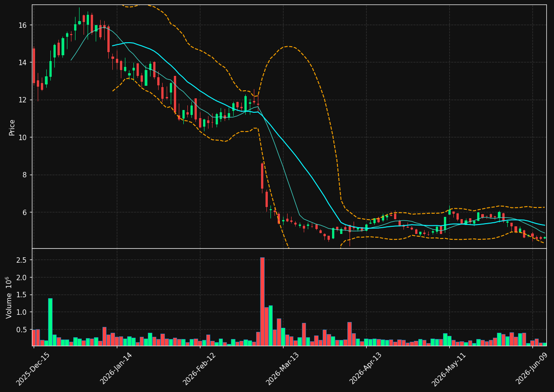
Task: Click the 2026-Jun-09 date label
Action: (x=532, y=369)
